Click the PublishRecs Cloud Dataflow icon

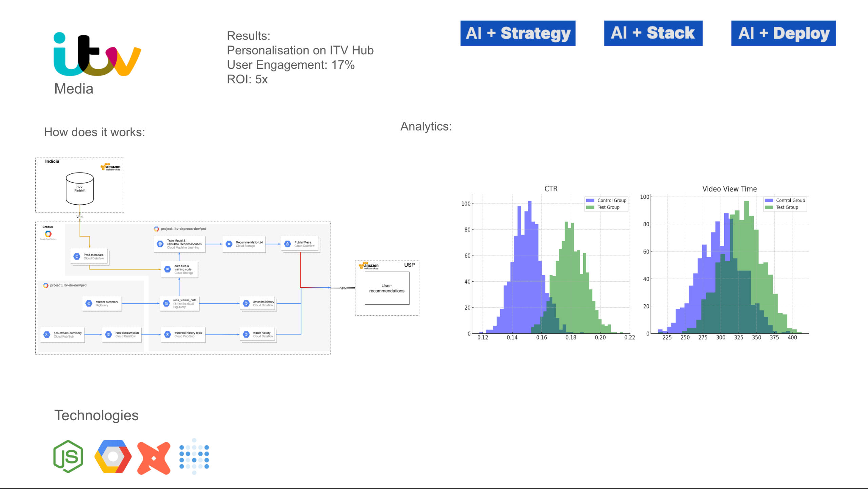point(288,244)
